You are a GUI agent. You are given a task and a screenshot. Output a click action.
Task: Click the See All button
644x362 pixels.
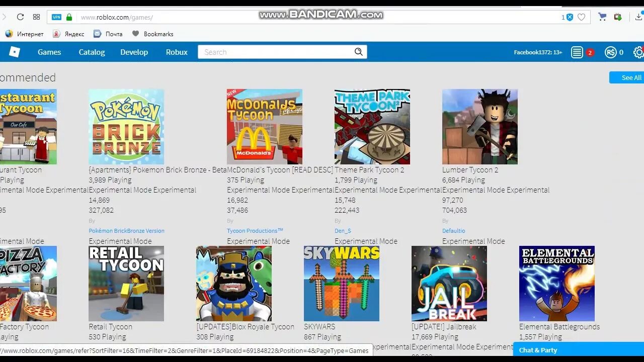pyautogui.click(x=628, y=77)
